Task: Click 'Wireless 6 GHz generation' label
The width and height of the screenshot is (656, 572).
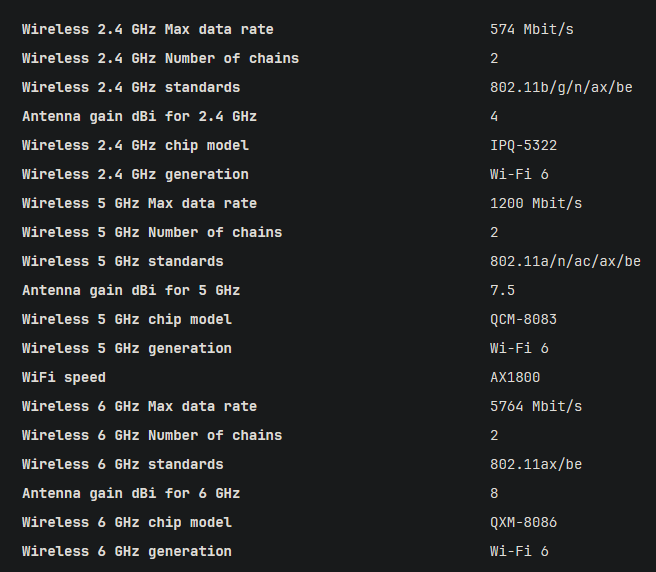Action: coord(126,552)
